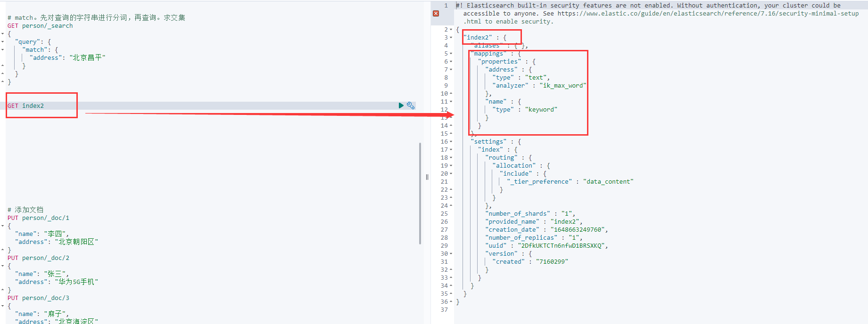The image size is (868, 324).
Task: Click the "creation_date" value line
Action: point(546,229)
